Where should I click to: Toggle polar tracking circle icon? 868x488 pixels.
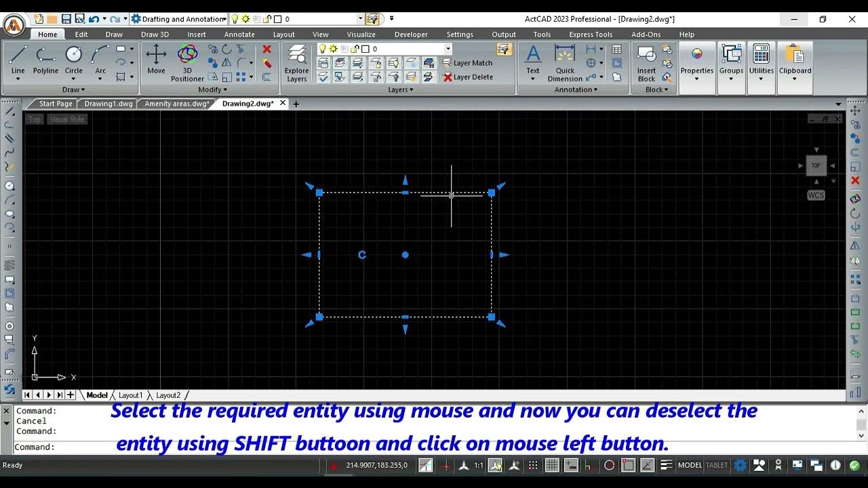(x=609, y=465)
